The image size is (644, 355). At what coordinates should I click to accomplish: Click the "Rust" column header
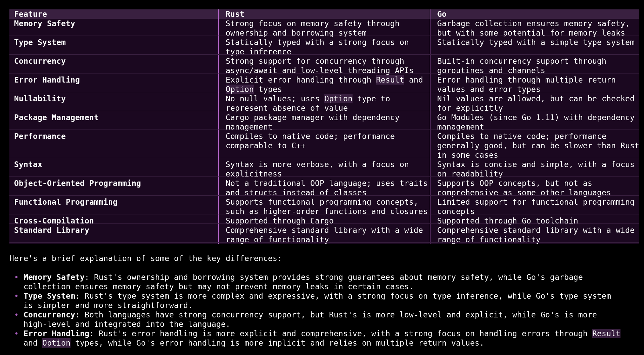235,14
